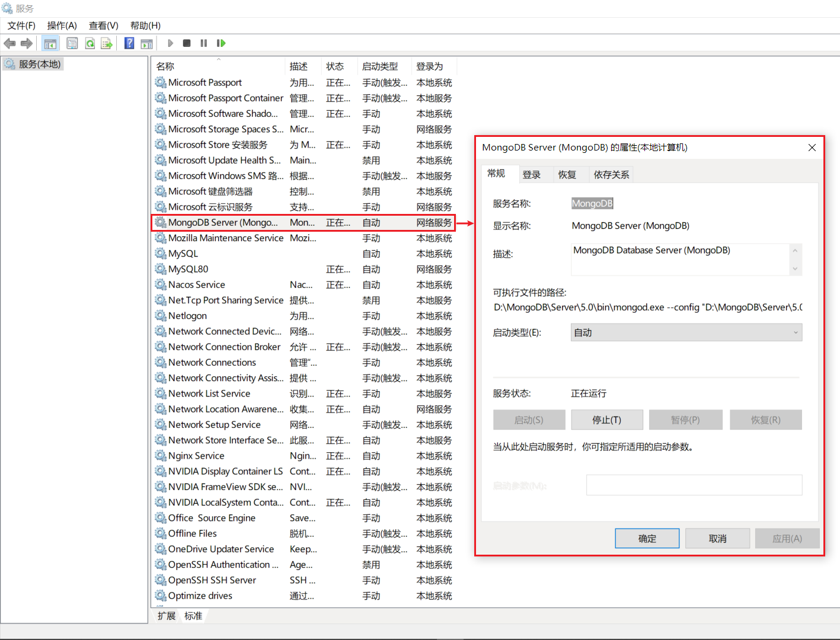Click the gear icon of MySQL80 service
Screen dimensions: 840x640
tap(161, 269)
